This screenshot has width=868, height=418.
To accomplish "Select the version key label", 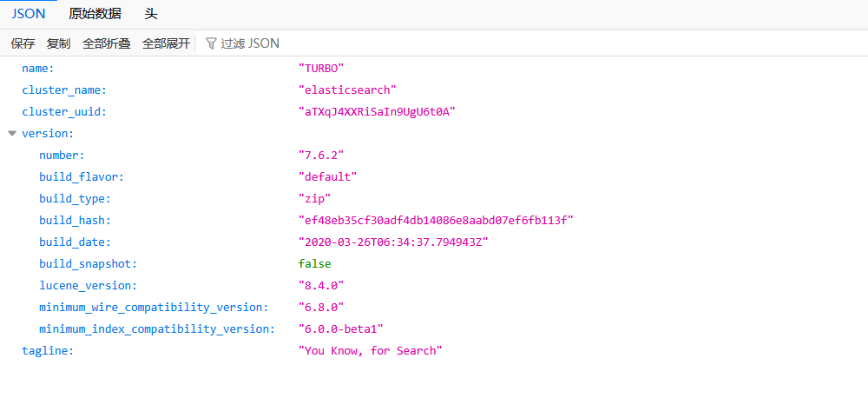I will point(48,134).
